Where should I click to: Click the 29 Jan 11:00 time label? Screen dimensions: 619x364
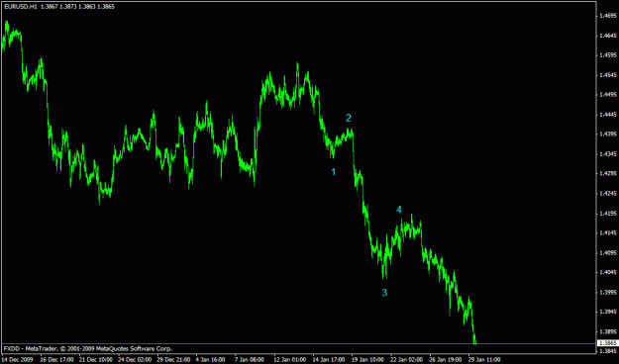pyautogui.click(x=484, y=360)
